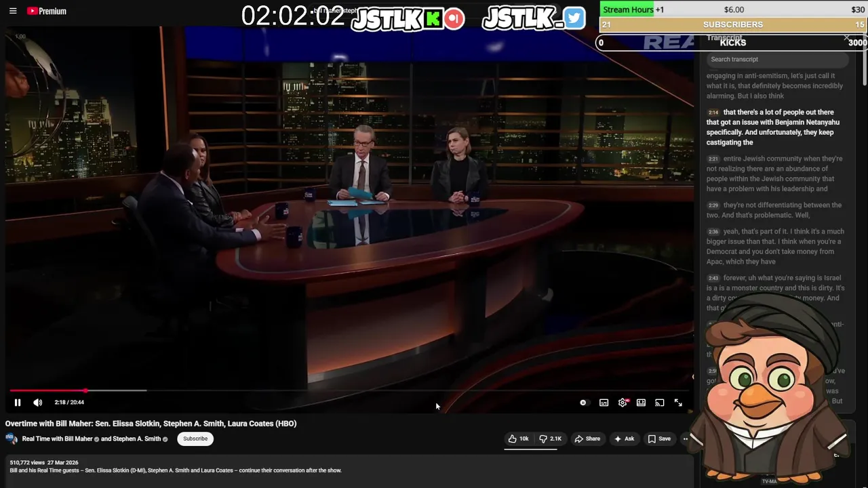Open Real Time with Bill Maher channel link
The width and height of the screenshot is (868, 488).
[57, 439]
